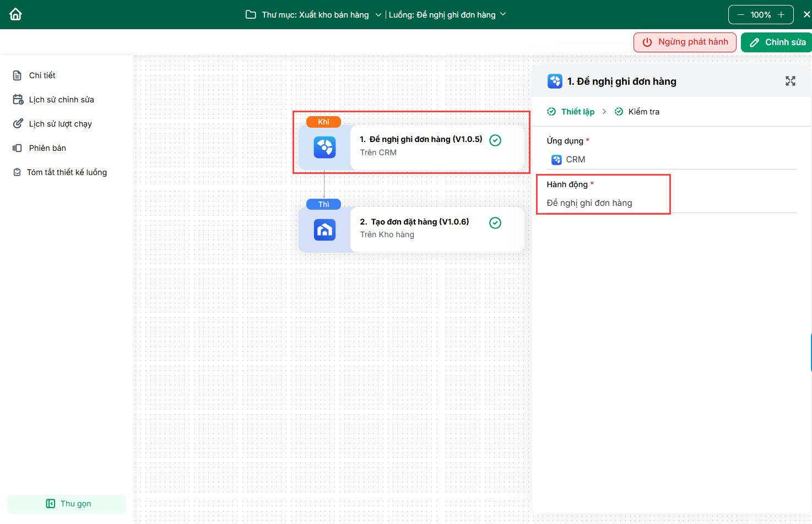Screen dimensions: 812x524
Task: Expand the panel with the fullscreen icon
Action: point(790,81)
